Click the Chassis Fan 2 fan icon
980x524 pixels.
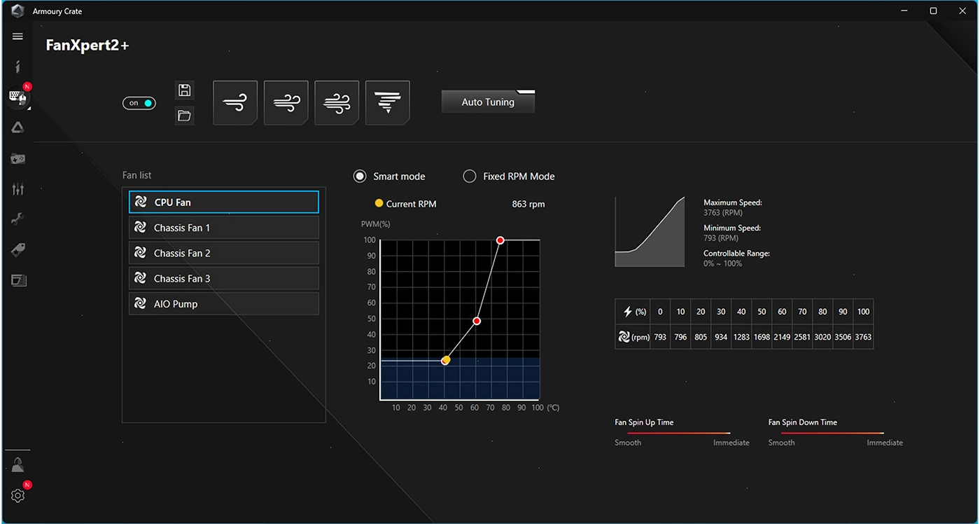141,253
